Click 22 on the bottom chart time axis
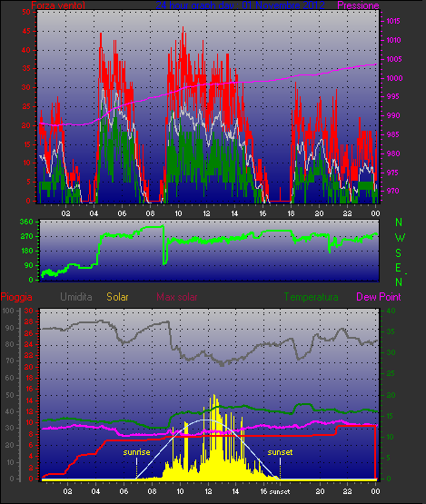 click(x=348, y=491)
